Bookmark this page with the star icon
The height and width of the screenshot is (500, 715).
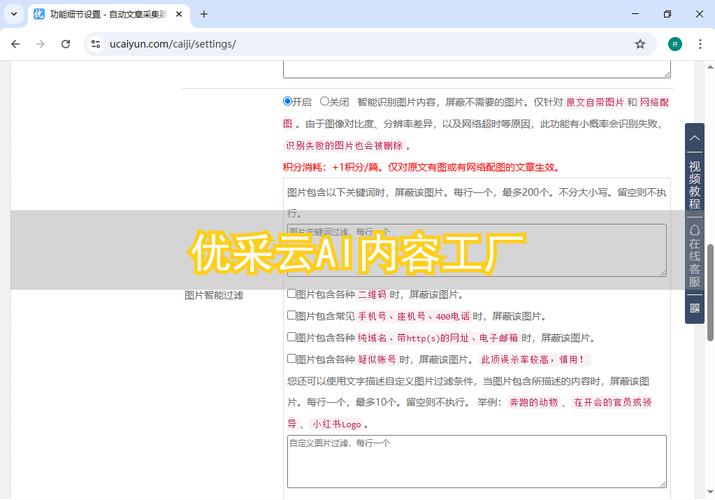[x=640, y=44]
